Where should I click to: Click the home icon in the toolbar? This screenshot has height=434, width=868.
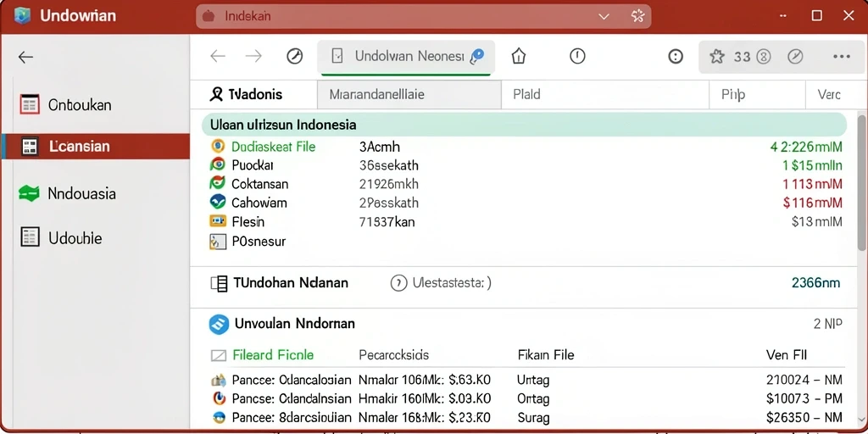519,56
